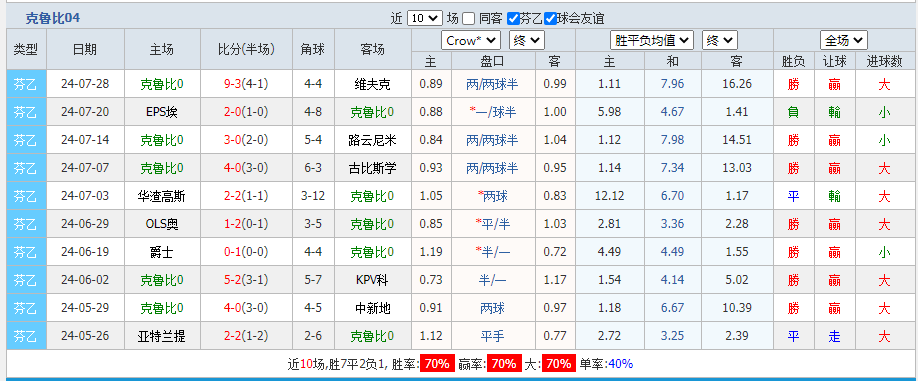This screenshot has width=918, height=381.
Task: Click the 让球 column header
Action: [x=834, y=61]
